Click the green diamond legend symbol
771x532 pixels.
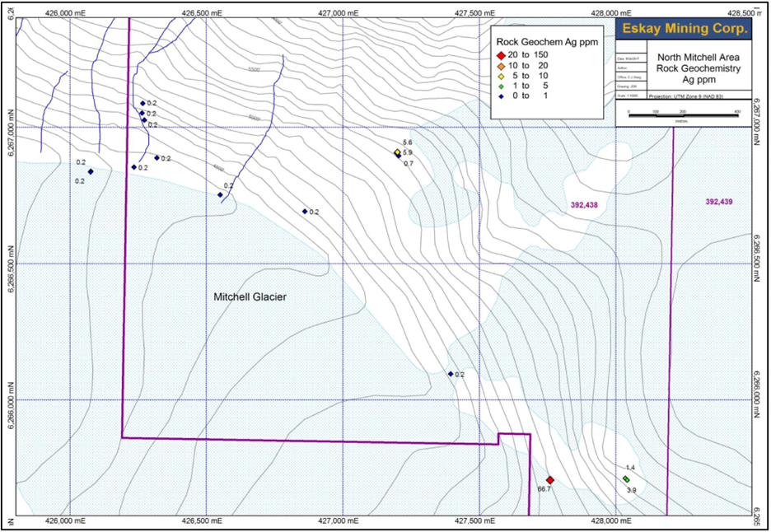[499, 86]
